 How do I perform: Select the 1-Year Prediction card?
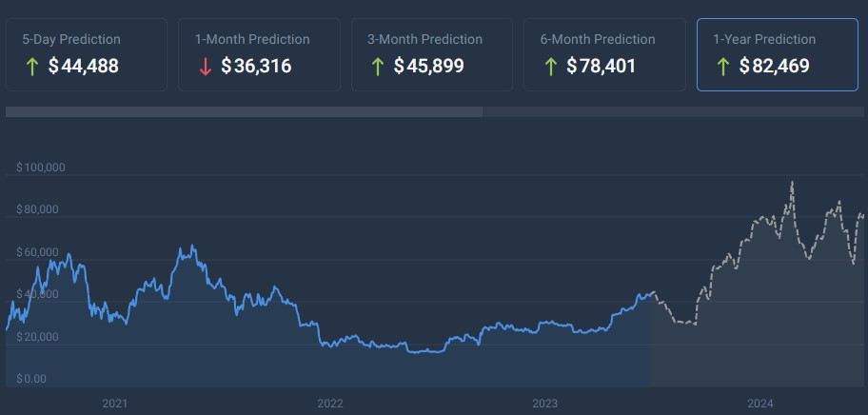(779, 54)
